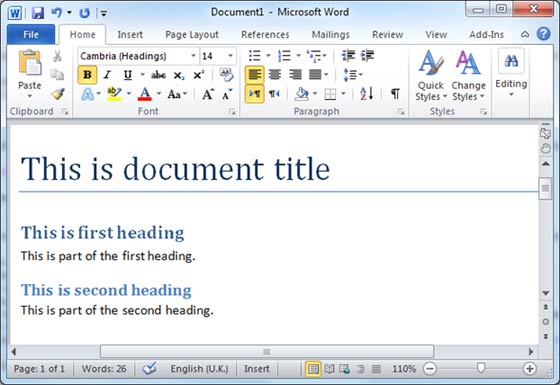Viewport: 560px width, 385px height.
Task: Clear formatting with eraser icon
Action: (x=226, y=75)
